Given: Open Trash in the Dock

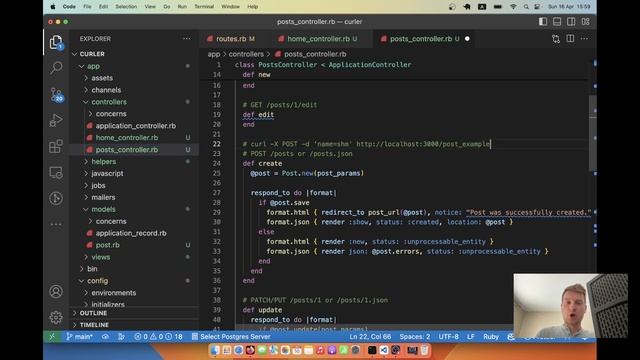Looking at the screenshot, I should point(424,350).
